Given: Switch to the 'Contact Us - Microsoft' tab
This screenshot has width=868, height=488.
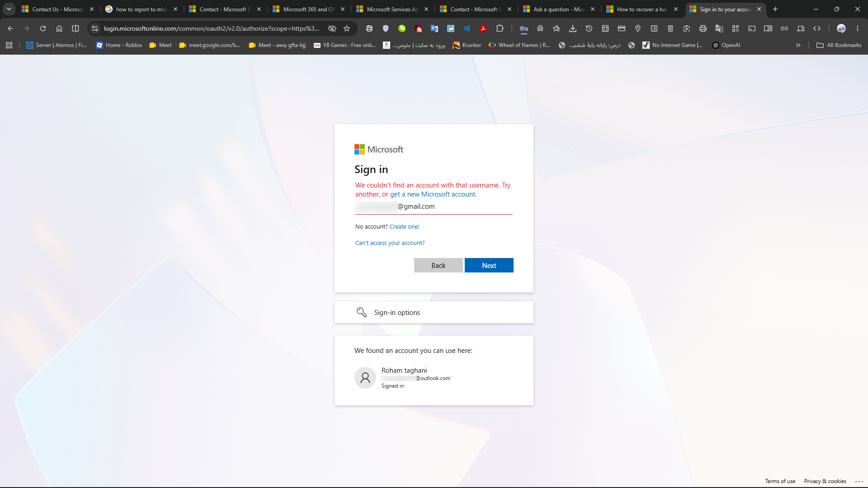Looking at the screenshot, I should click(57, 9).
